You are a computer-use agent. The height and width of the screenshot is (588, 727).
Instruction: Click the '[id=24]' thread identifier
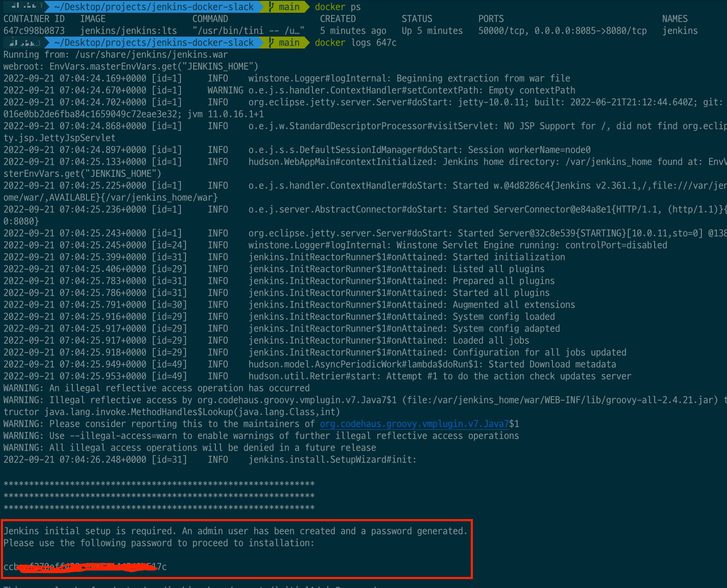coord(169,245)
